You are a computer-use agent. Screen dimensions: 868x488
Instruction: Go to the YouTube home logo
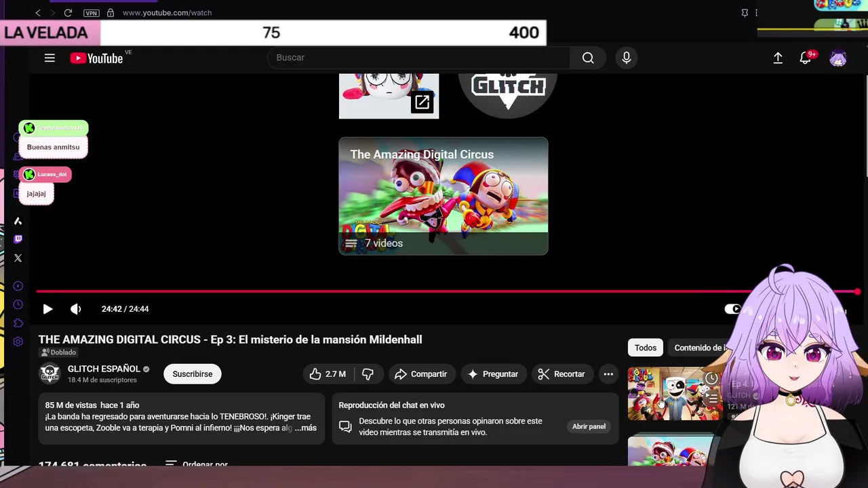point(96,58)
